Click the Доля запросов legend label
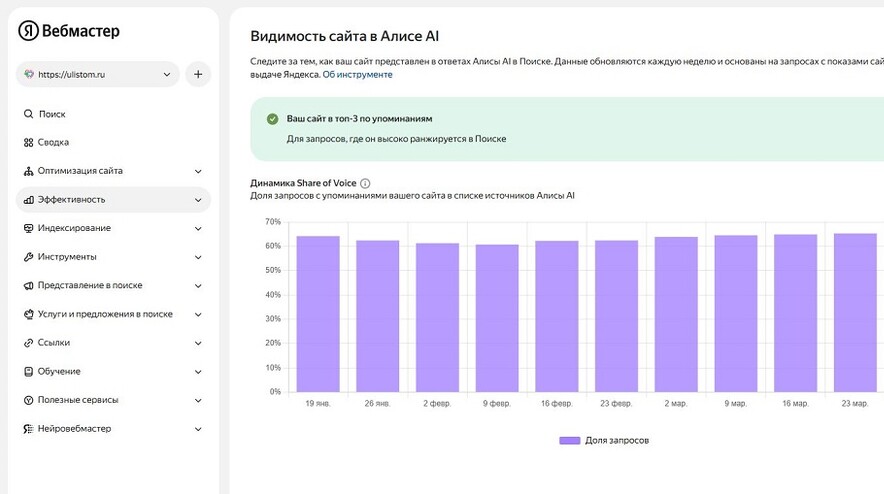This screenshot has height=494, width=884. (x=617, y=440)
